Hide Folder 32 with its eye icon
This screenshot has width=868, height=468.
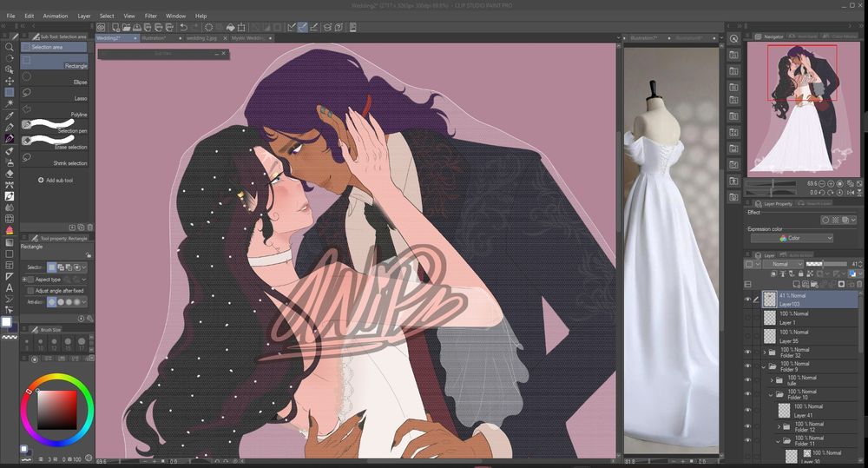748,353
